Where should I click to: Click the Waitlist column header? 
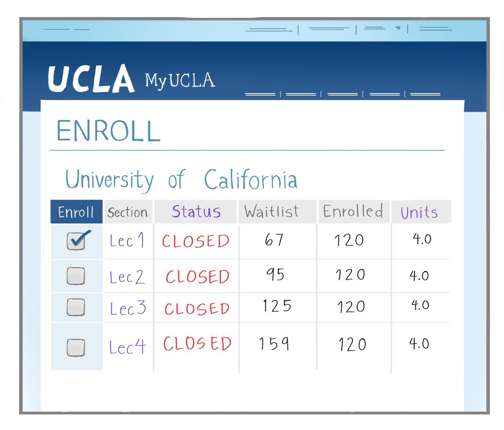coord(271,212)
